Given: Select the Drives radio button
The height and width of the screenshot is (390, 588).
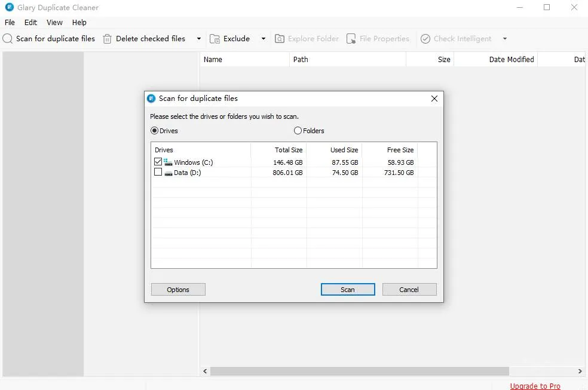Looking at the screenshot, I should [x=154, y=131].
